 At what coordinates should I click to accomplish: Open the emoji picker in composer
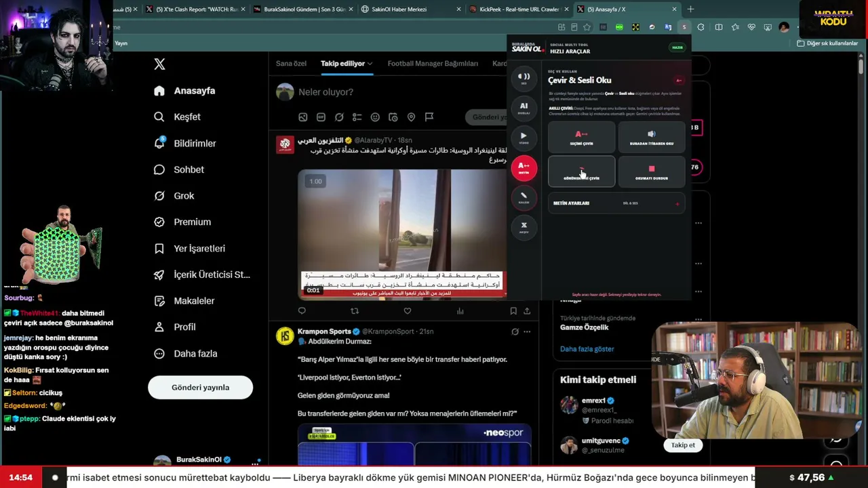[375, 117]
